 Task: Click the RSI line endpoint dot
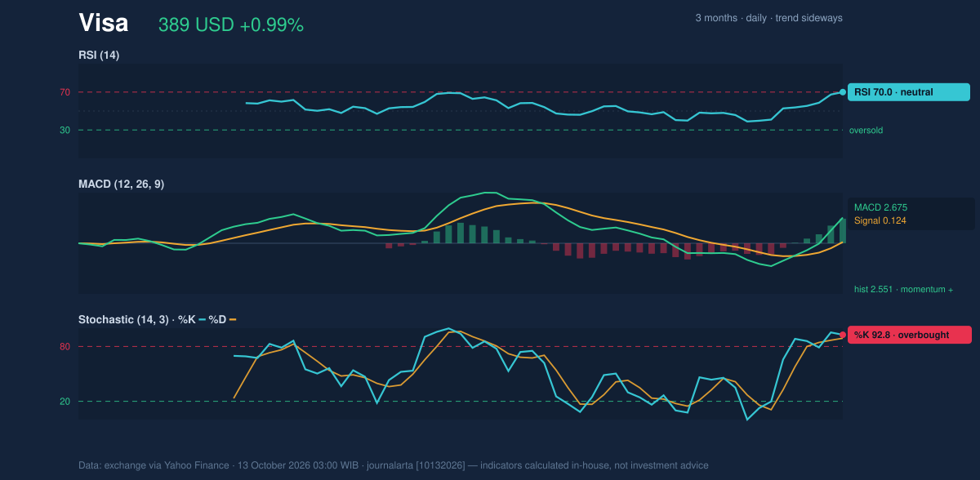[x=843, y=92]
